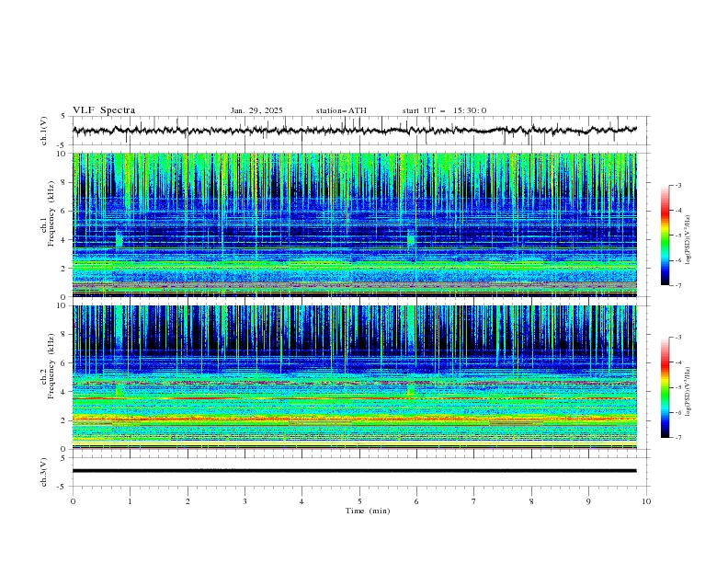Click the "VLF Spectra" plot title

pyautogui.click(x=104, y=110)
